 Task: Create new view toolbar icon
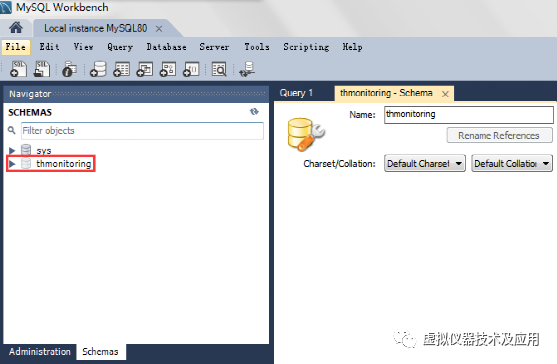tap(145, 69)
